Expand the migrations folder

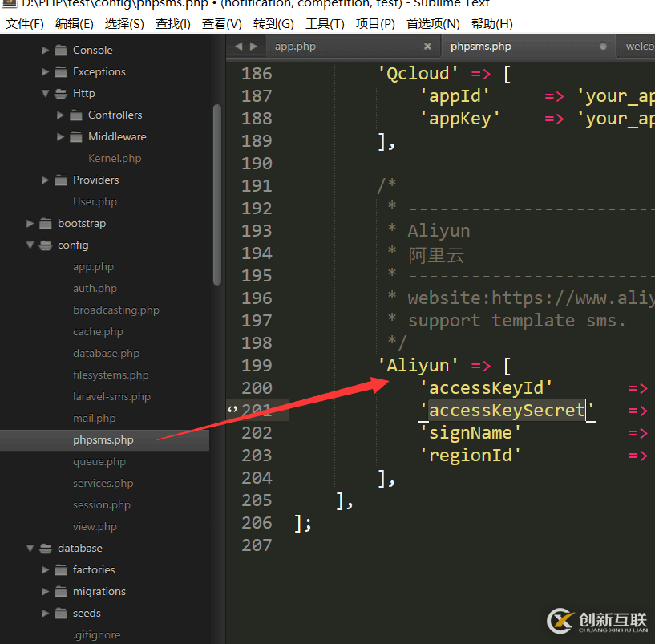point(46,591)
